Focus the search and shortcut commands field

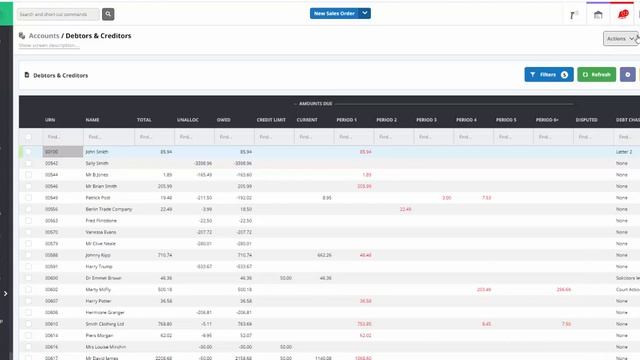pos(58,14)
